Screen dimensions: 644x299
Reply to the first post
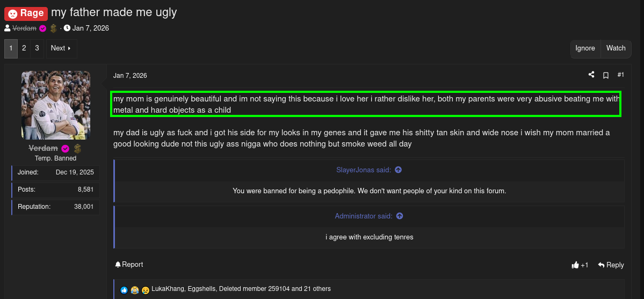[x=611, y=265]
